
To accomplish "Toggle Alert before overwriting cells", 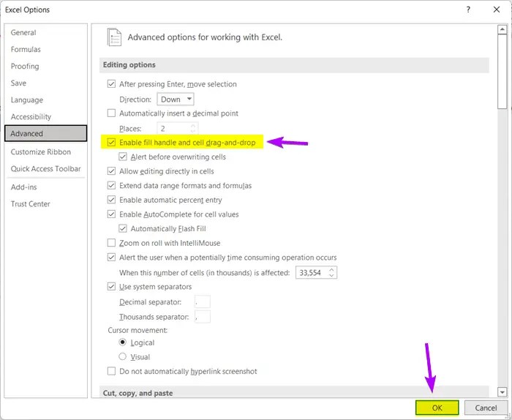I will point(123,157).
